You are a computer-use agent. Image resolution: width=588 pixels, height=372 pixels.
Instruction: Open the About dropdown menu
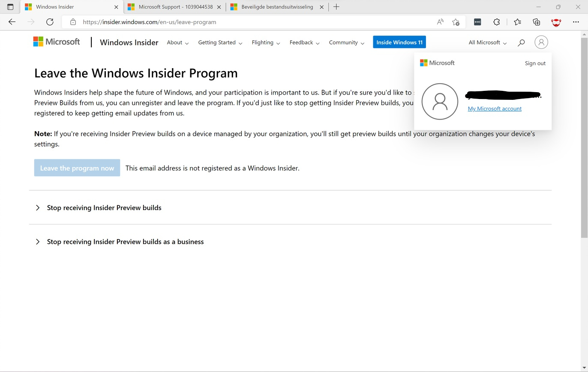click(x=178, y=42)
